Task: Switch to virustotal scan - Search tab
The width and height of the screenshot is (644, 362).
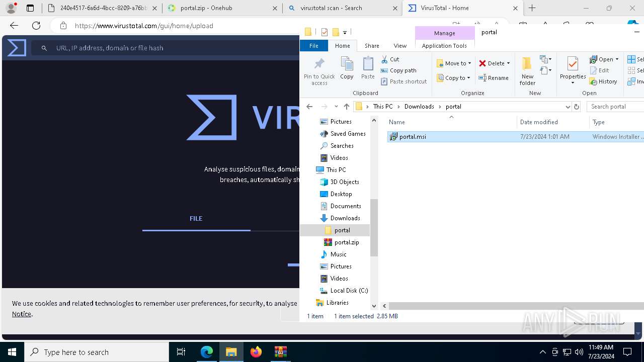Action: (x=342, y=8)
